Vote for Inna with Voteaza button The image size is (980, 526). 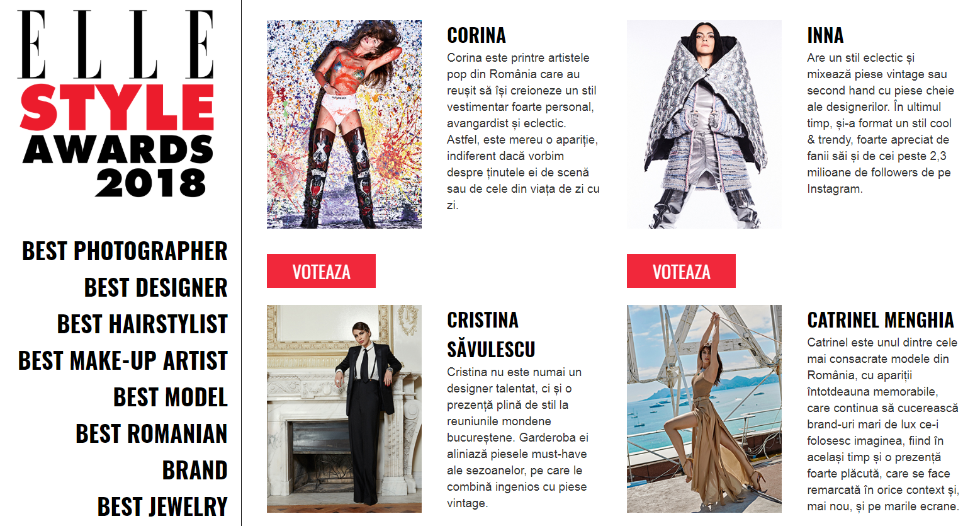[x=681, y=271]
